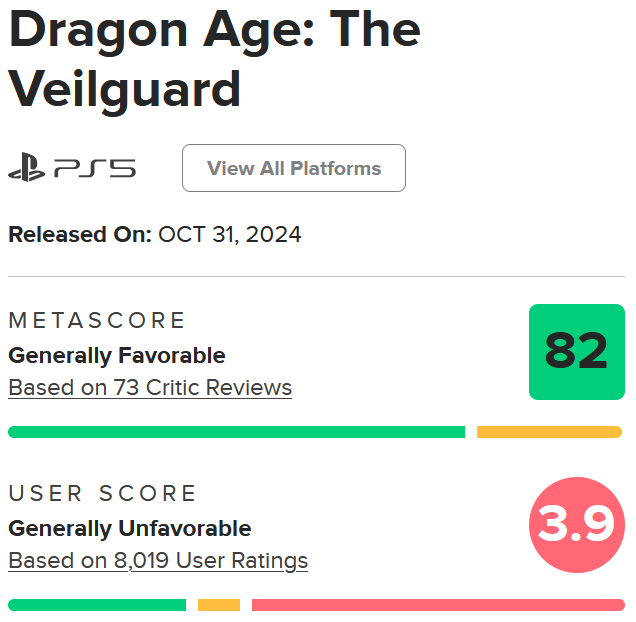Open the View All Platforms button
The width and height of the screenshot is (636, 622).
pos(293,168)
